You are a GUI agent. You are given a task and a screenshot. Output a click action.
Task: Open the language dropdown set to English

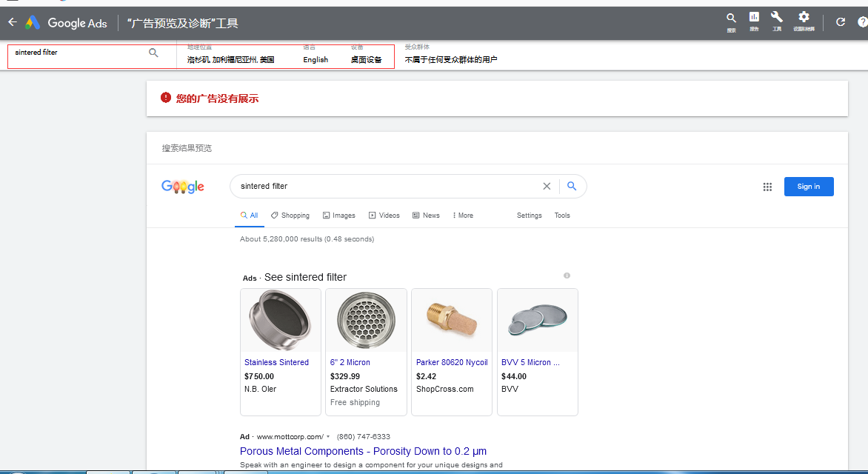point(316,59)
